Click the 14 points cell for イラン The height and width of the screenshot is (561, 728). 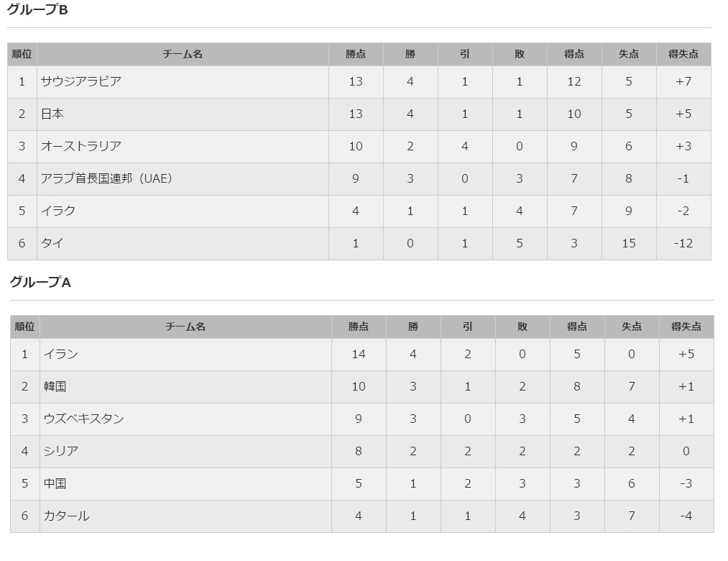[358, 354]
